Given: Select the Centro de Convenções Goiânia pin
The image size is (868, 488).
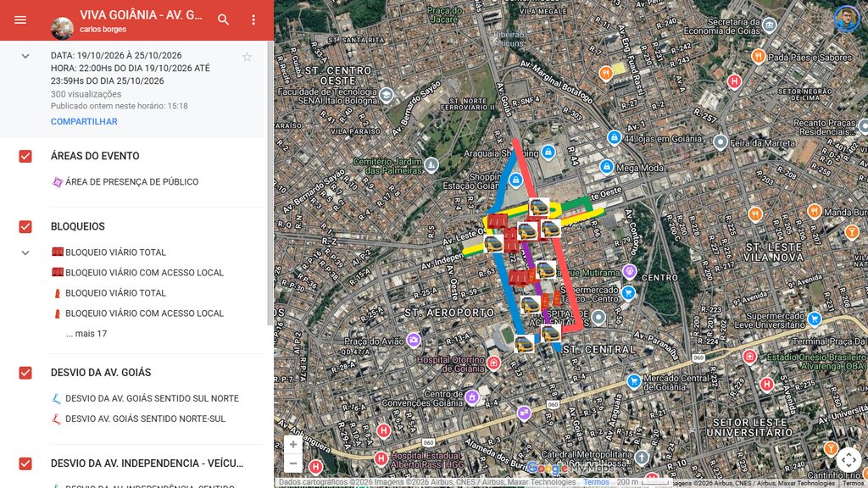Looking at the screenshot, I should tap(471, 396).
